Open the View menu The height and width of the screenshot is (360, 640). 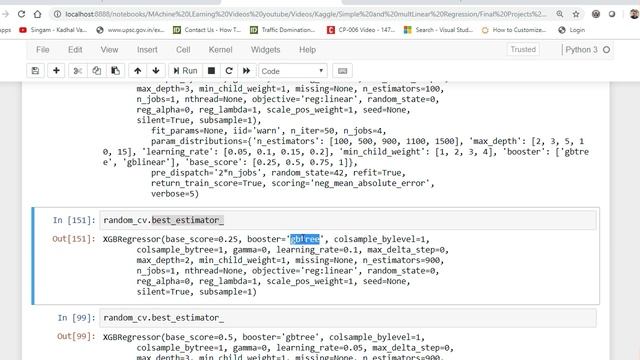point(109,50)
